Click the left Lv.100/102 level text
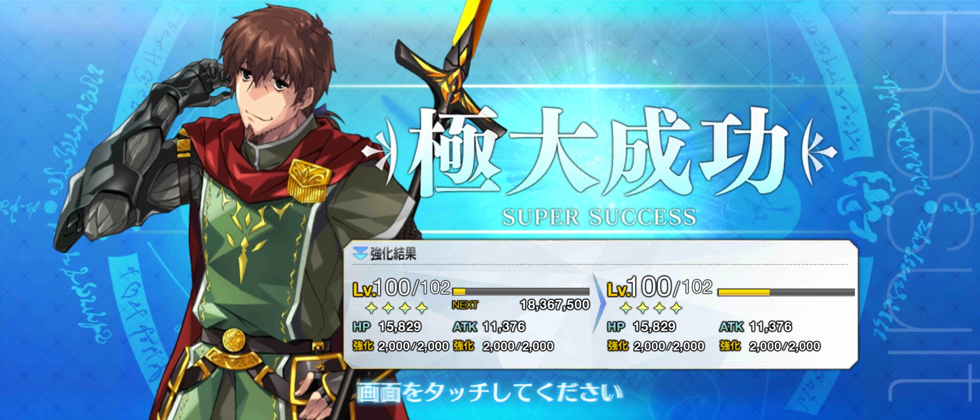Image resolution: width=980 pixels, height=420 pixels. 401,288
